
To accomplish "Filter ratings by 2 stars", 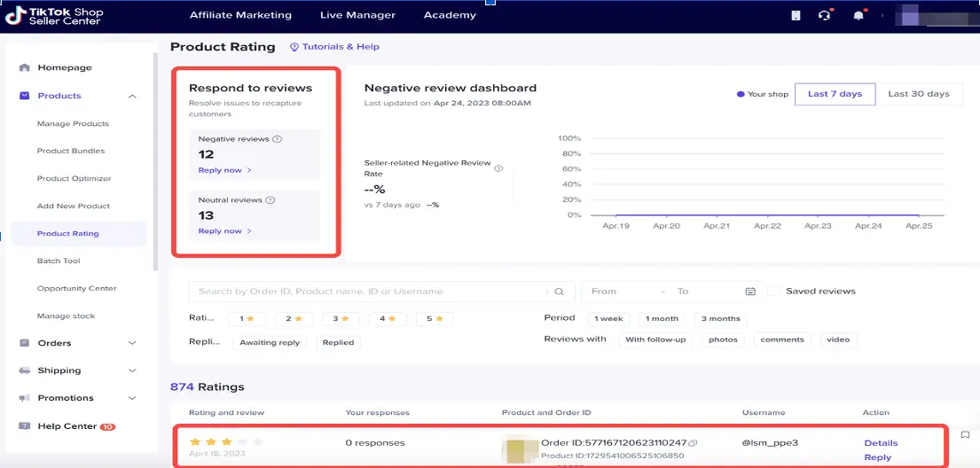I will pos(294,319).
